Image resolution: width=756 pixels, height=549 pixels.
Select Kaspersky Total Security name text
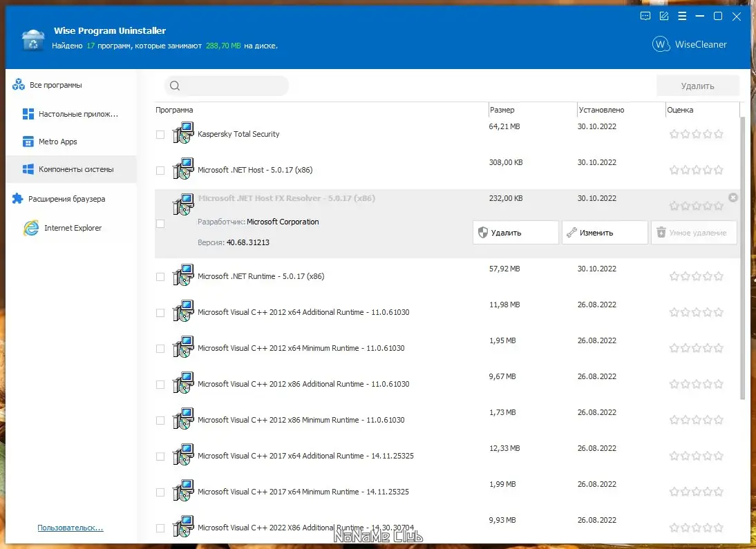click(238, 134)
